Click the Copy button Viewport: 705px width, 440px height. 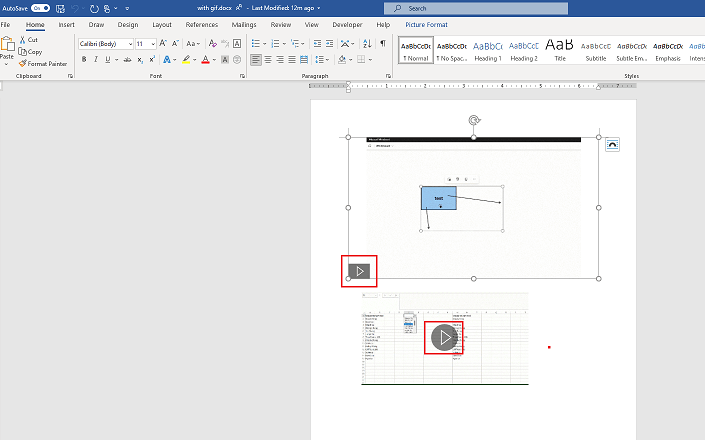click(x=31, y=52)
